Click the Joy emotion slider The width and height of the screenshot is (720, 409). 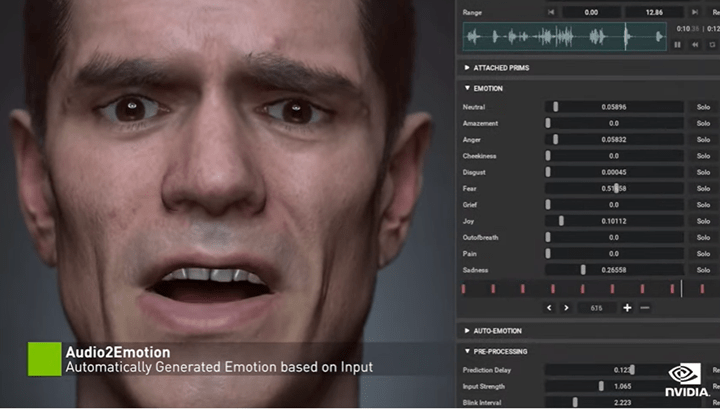click(614, 221)
